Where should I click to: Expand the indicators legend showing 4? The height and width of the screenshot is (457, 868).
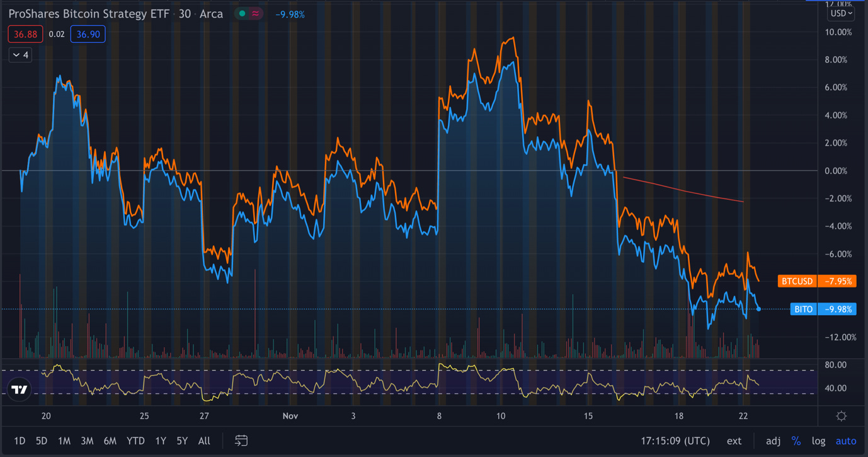tap(21, 55)
